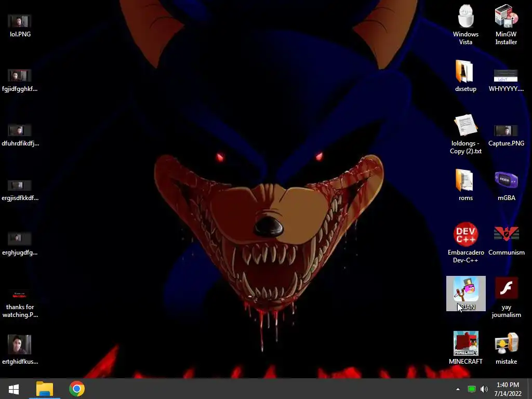Viewport: 532px width, 399px height.
Task: Select the fgjidfgghkf... image file
Action: click(x=20, y=81)
